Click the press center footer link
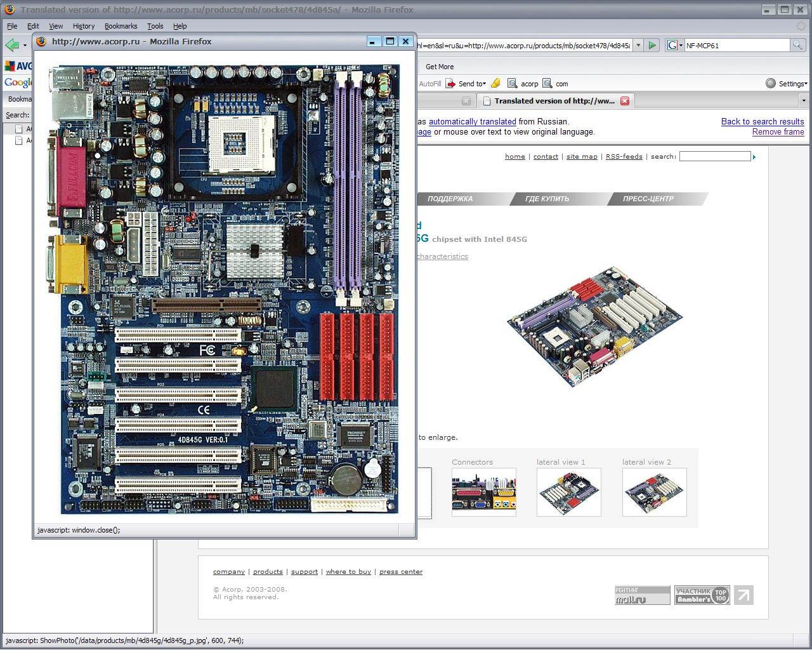Screen dimensions: 812x650 [401, 572]
